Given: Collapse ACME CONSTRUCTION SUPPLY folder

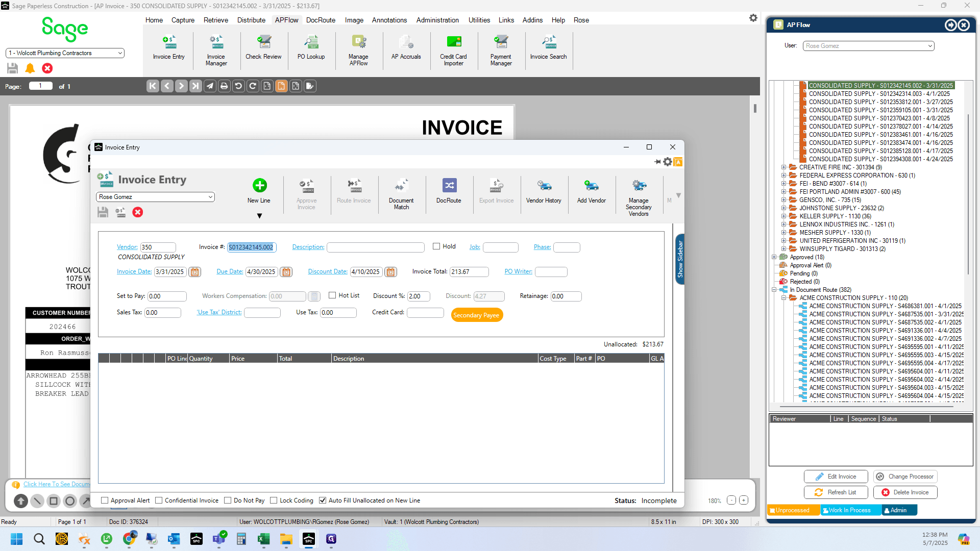Looking at the screenshot, I should 784,298.
